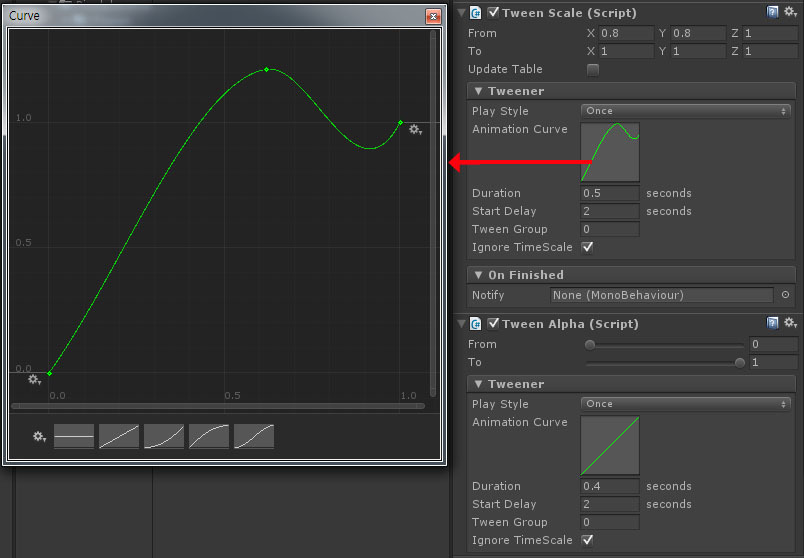This screenshot has width=804, height=558.
Task: Select the curve peak keyframe
Action: [x=267, y=69]
